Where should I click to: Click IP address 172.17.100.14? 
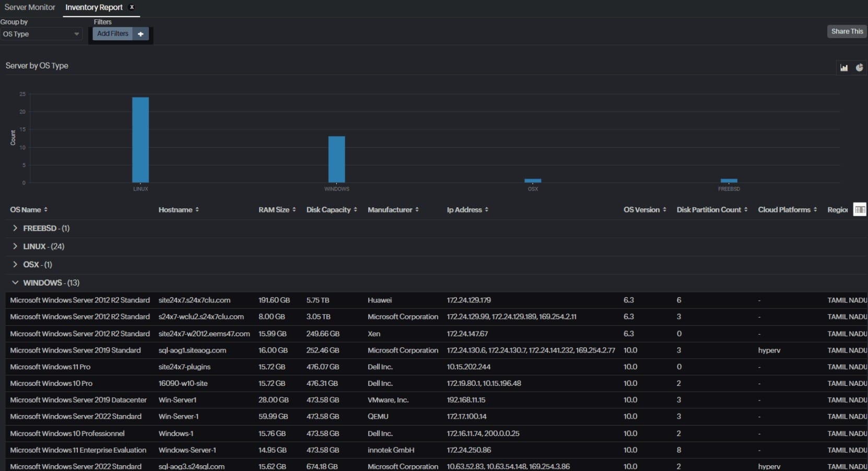[467, 417]
